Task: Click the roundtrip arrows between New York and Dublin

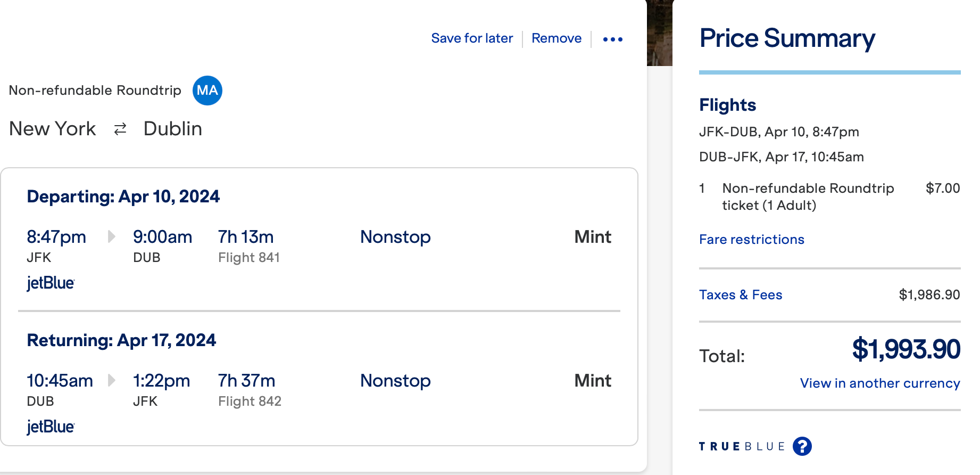Action: [x=120, y=129]
